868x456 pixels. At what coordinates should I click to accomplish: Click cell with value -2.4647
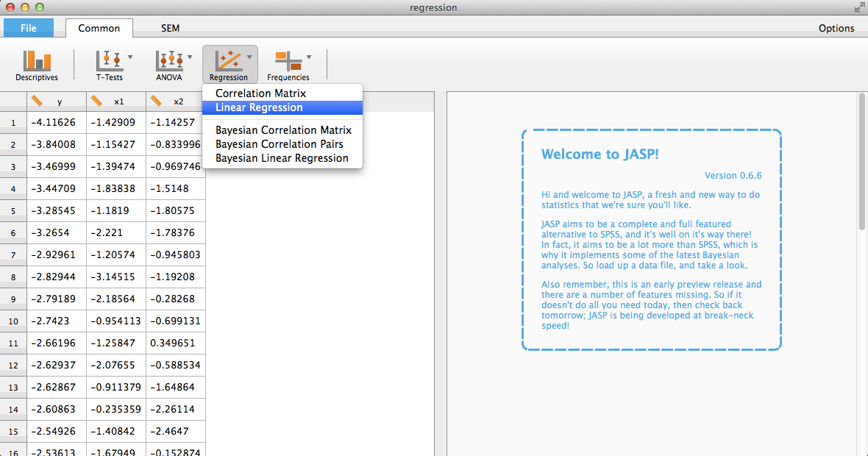point(176,432)
